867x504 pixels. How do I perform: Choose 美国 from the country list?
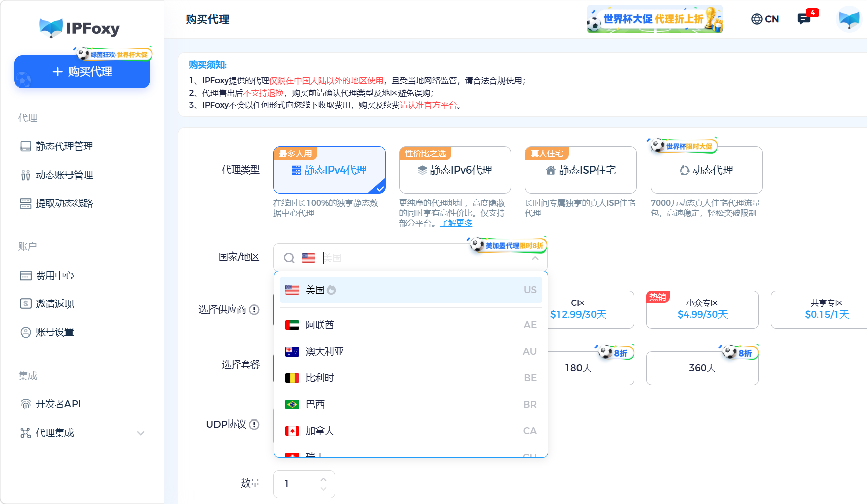(411, 290)
